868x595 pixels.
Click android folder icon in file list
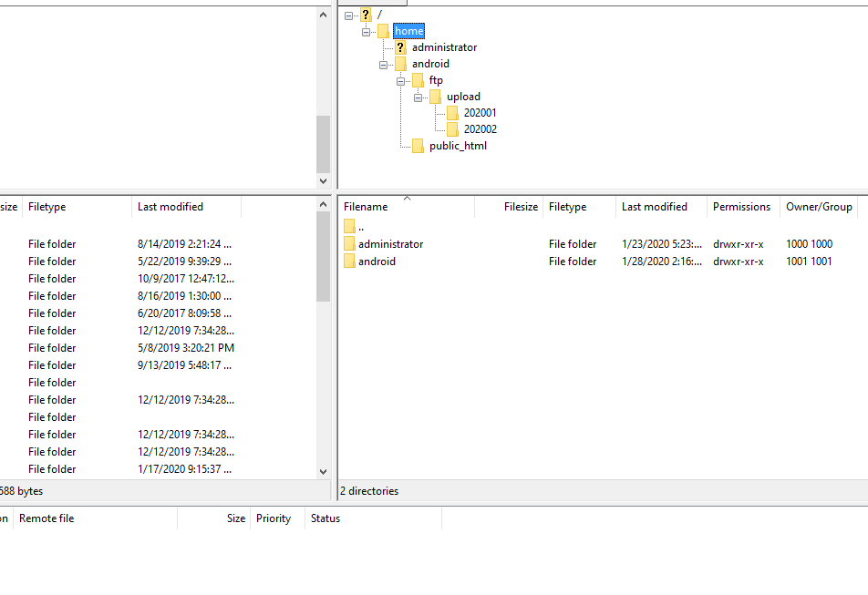pos(349,261)
